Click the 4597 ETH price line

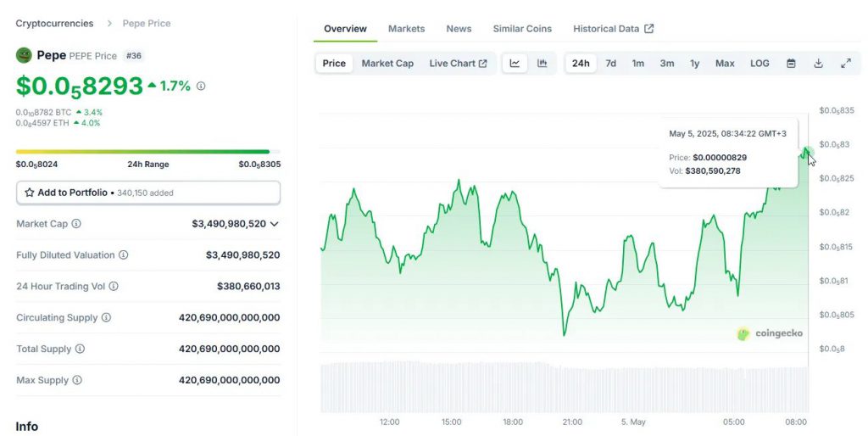coord(58,123)
